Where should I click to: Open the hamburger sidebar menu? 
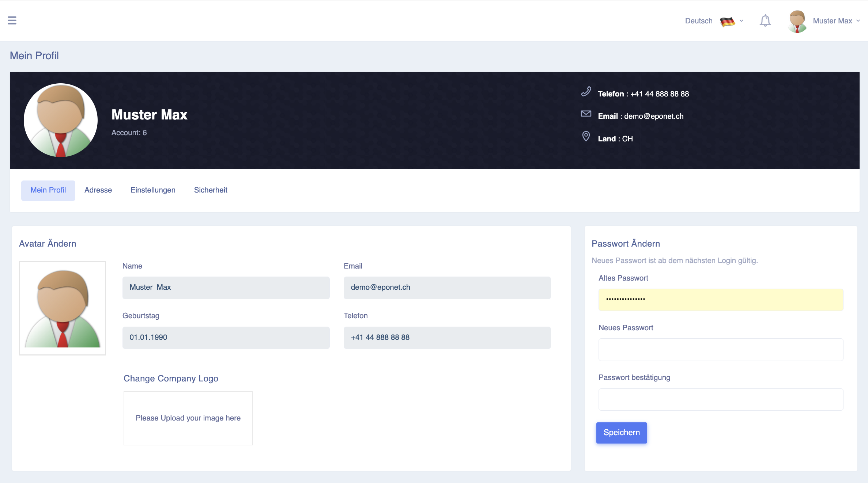coord(12,20)
